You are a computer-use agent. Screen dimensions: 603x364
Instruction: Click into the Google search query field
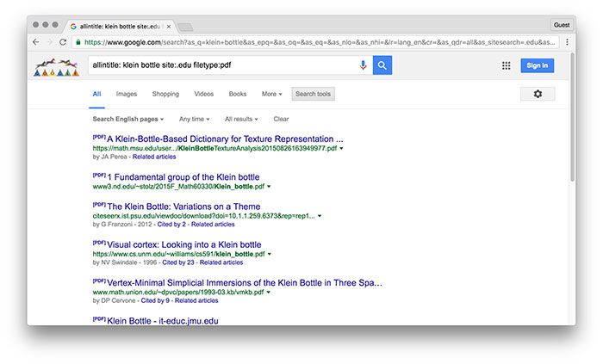point(224,65)
